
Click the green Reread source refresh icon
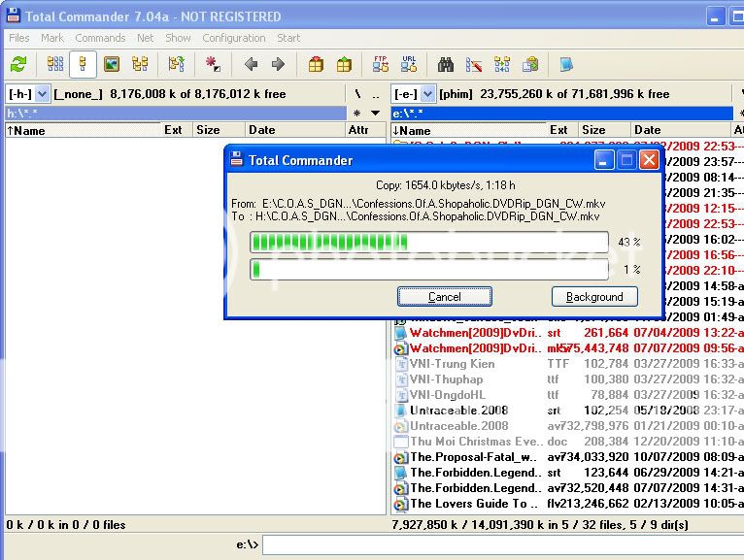coord(17,65)
